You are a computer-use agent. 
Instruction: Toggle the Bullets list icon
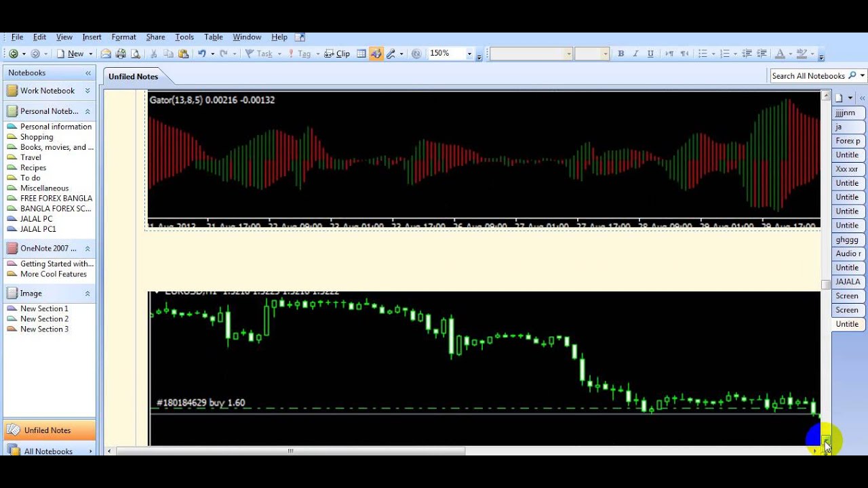pyautogui.click(x=703, y=54)
